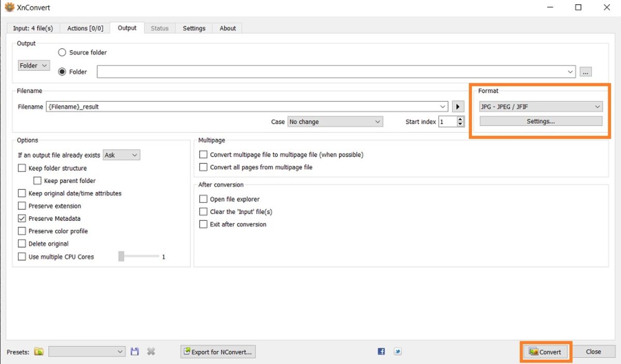Expand the JPG - JPEG / JFIF format dropdown
This screenshot has height=364, width=621.
click(540, 107)
